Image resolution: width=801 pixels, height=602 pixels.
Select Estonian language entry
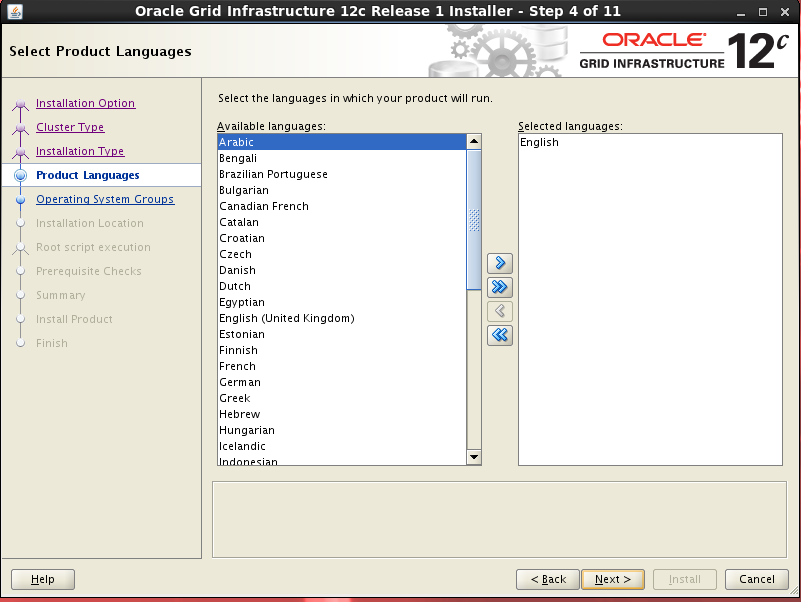[342, 334]
